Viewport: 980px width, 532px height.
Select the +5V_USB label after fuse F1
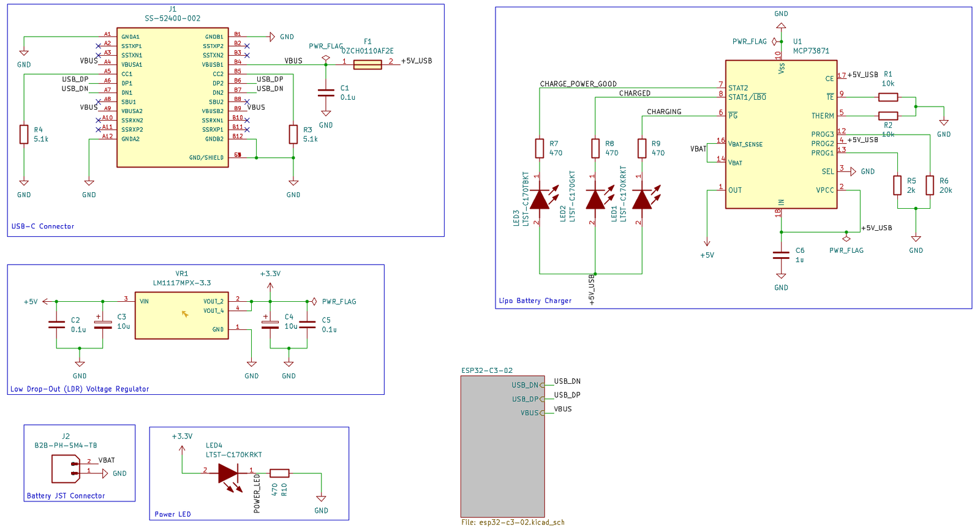[417, 61]
